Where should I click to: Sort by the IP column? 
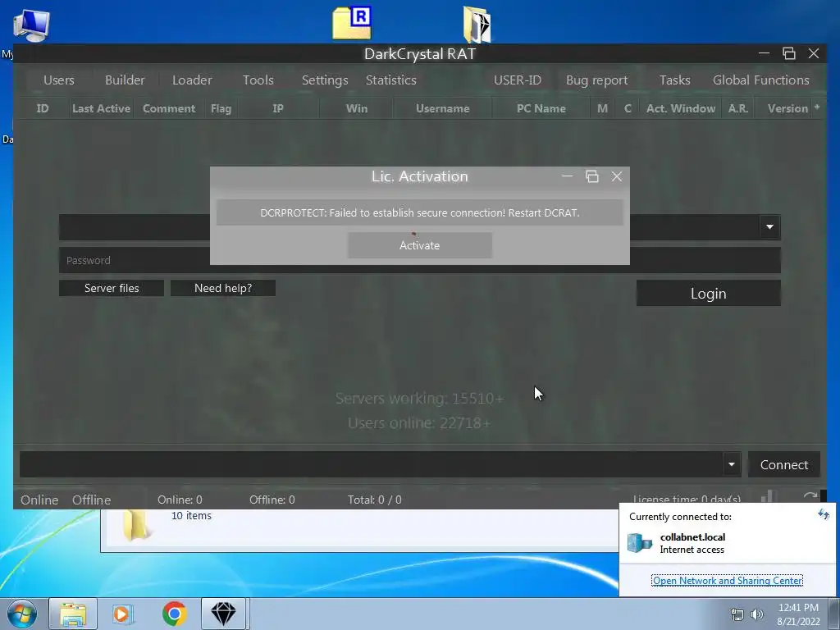coord(278,109)
